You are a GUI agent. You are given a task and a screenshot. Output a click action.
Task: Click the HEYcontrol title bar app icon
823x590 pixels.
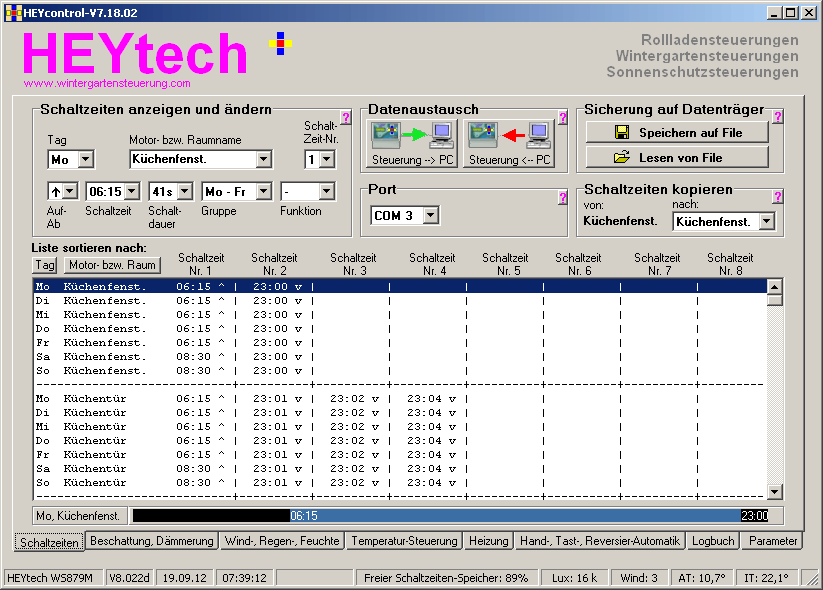tap(14, 13)
